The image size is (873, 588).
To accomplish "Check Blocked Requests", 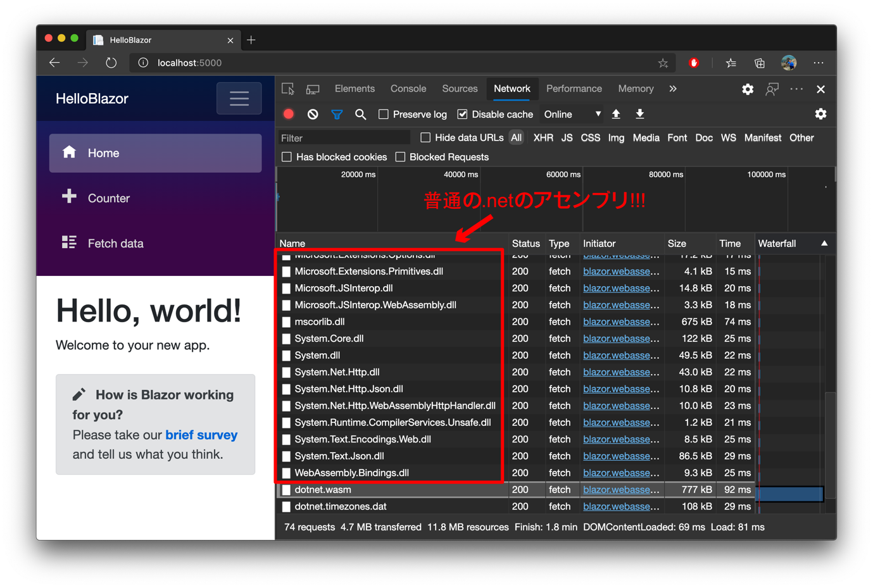I will [400, 157].
